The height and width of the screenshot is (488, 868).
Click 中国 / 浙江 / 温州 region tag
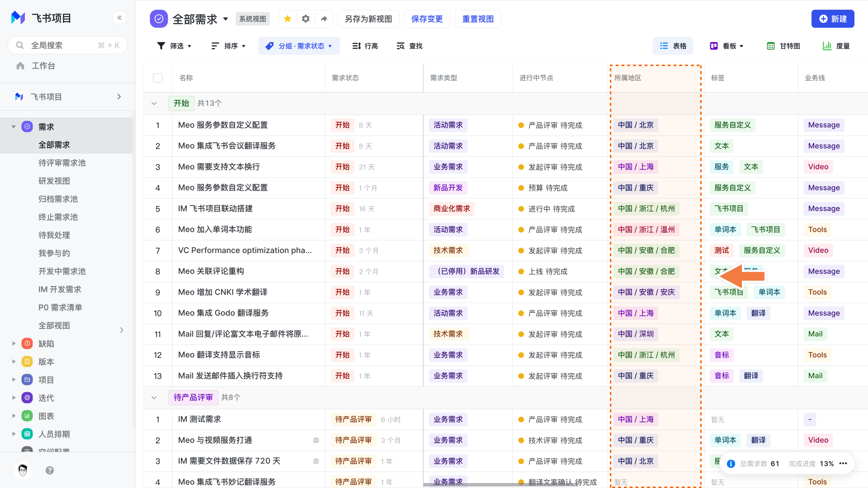pos(646,230)
